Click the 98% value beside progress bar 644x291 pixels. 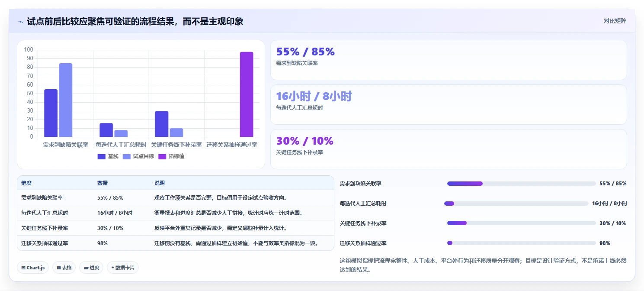[605, 243]
